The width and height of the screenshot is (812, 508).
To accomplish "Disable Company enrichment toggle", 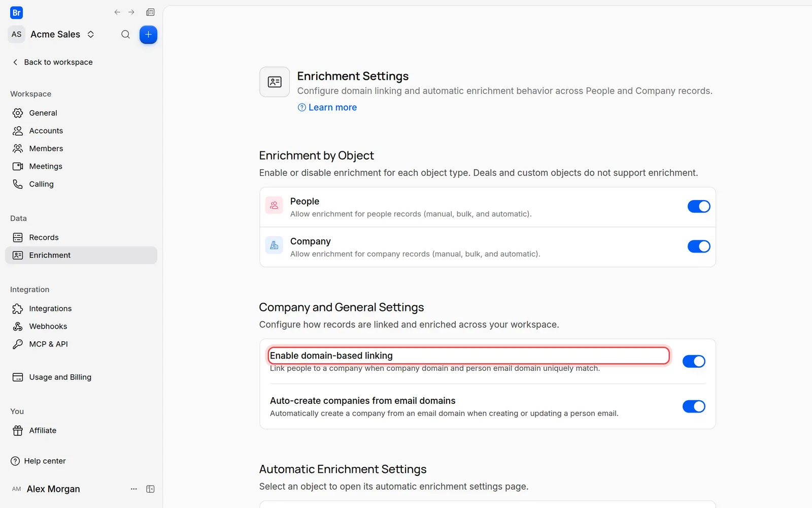I will click(x=699, y=246).
